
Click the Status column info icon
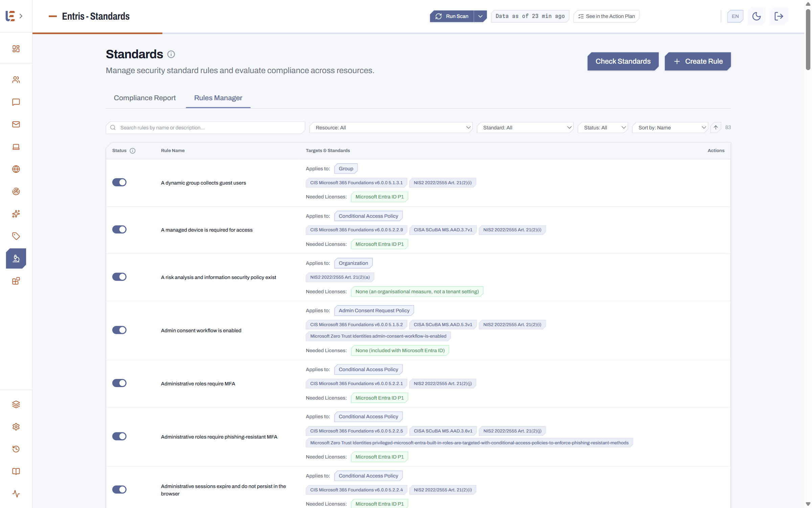[x=133, y=151]
